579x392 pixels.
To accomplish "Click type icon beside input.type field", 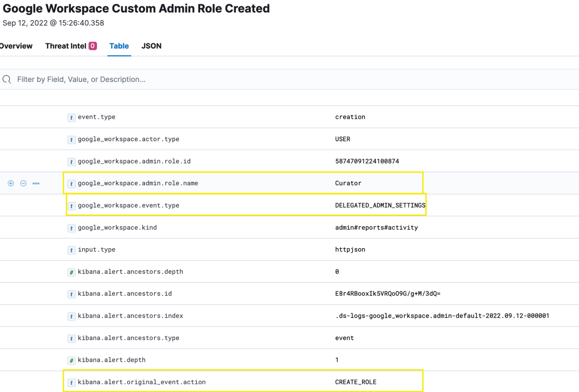I will coord(71,250).
